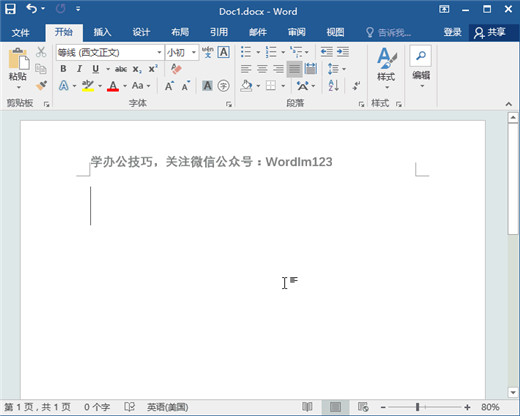The image size is (520, 416).
Task: Click the Clear Formatting eraser icon
Action: point(176,69)
